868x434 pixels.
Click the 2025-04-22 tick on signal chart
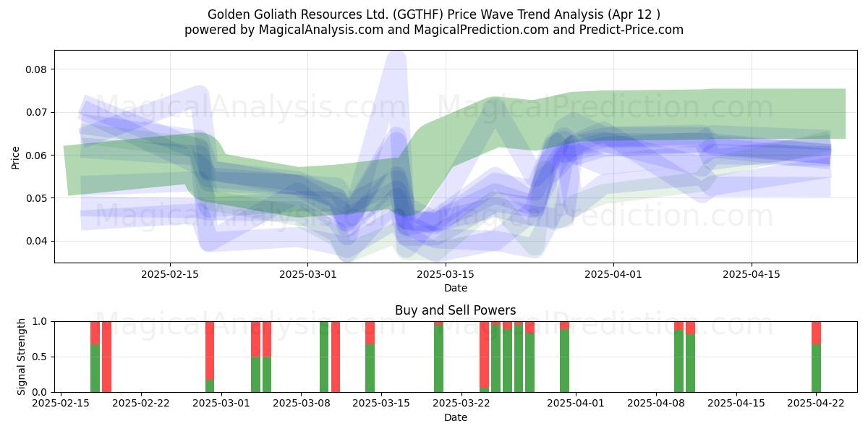tap(816, 404)
